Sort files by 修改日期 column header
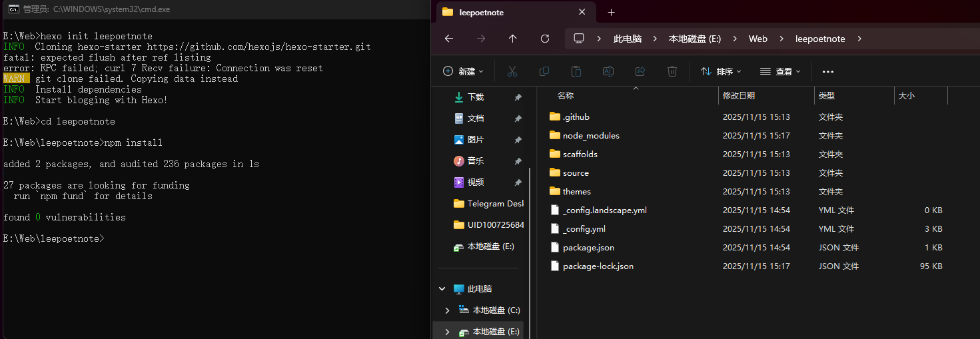Image resolution: width=980 pixels, height=339 pixels. tap(738, 96)
